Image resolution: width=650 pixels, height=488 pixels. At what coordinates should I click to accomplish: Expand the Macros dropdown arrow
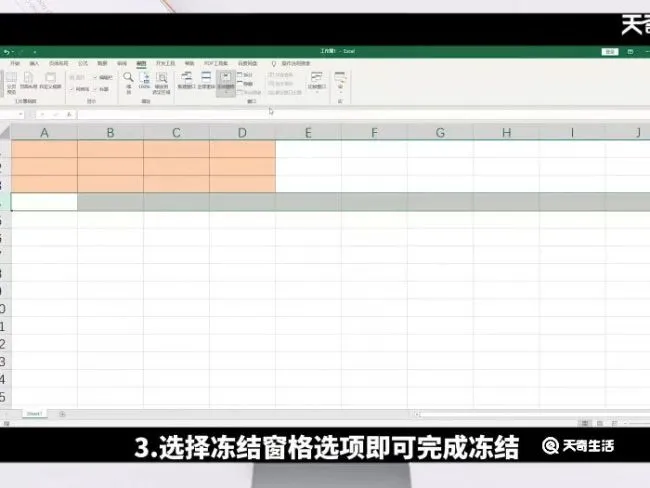pos(340,93)
